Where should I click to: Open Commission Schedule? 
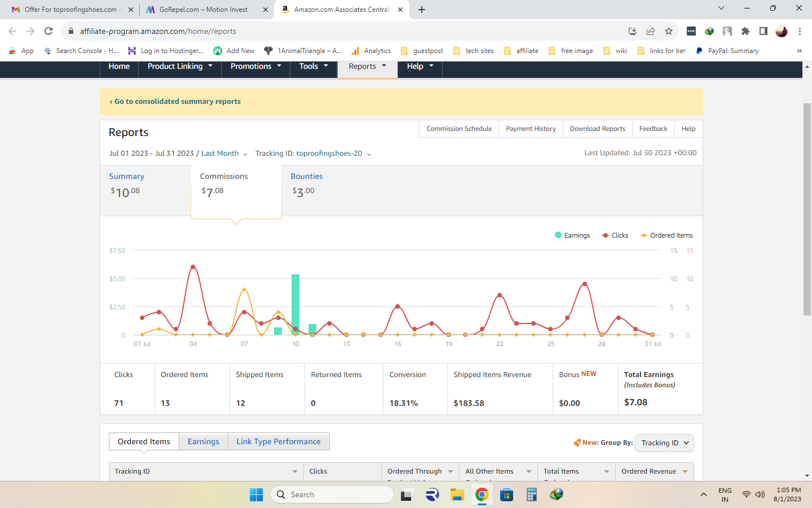coord(459,129)
